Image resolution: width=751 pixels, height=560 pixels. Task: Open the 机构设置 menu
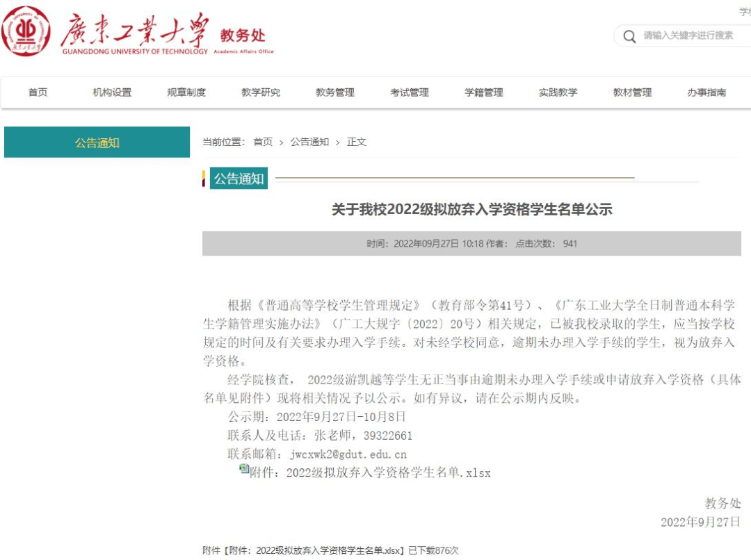pos(112,92)
